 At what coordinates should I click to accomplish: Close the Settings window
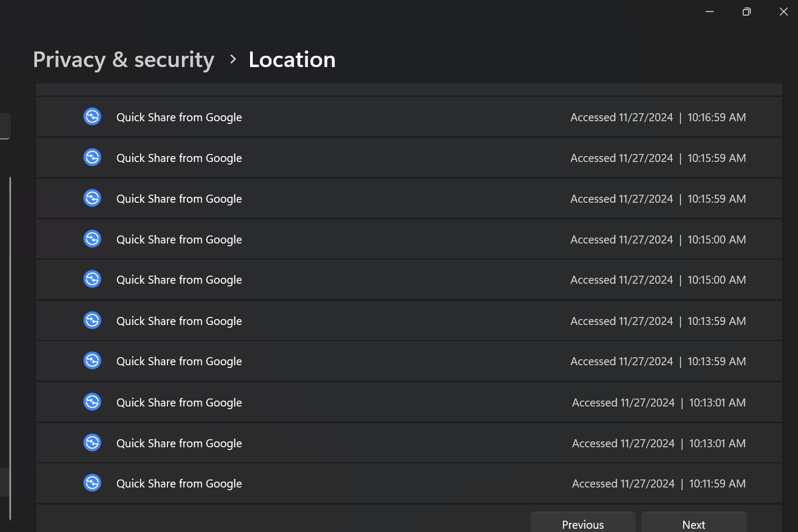coord(784,11)
